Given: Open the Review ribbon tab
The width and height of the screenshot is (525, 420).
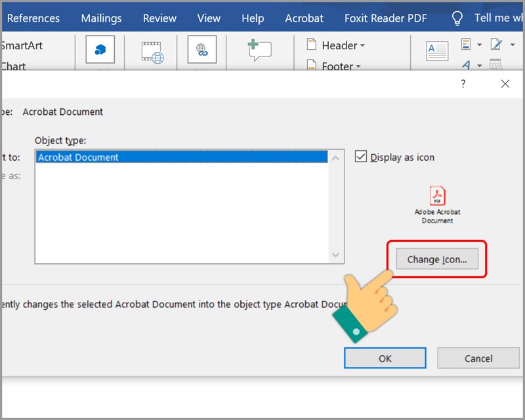Looking at the screenshot, I should pyautogui.click(x=159, y=18).
